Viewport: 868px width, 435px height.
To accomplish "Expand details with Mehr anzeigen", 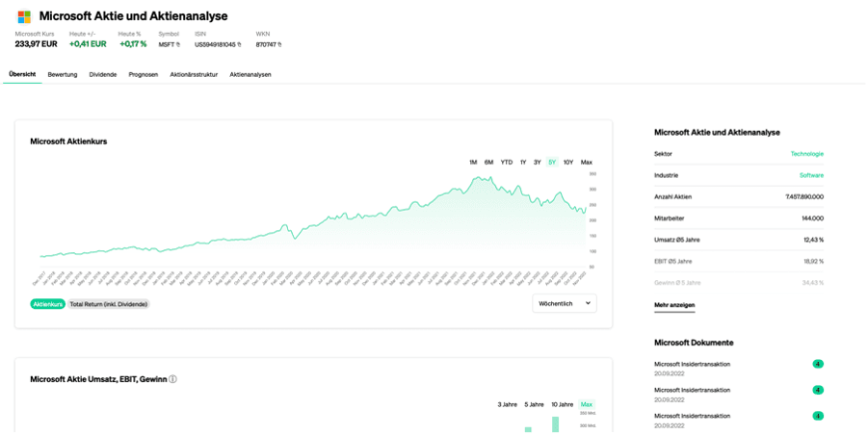I will pyautogui.click(x=674, y=305).
